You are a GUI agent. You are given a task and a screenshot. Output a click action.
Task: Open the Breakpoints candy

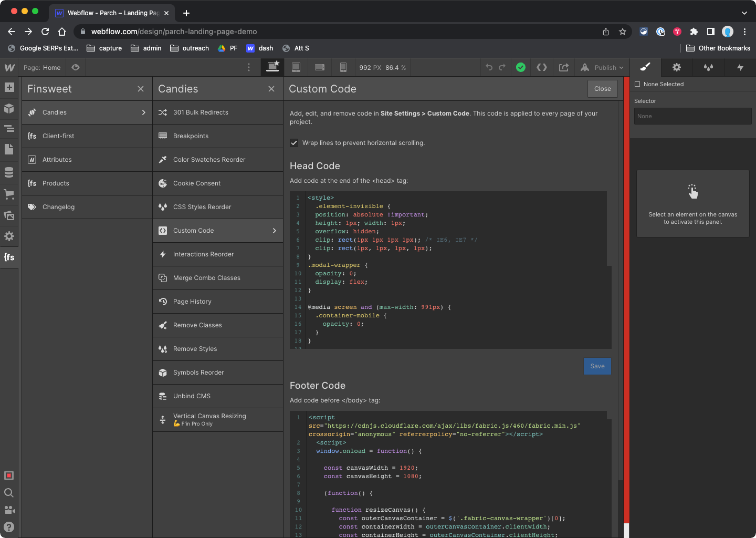(218, 136)
